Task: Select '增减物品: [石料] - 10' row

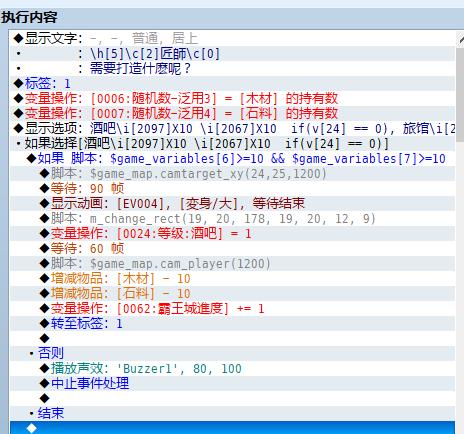Action: [232, 293]
